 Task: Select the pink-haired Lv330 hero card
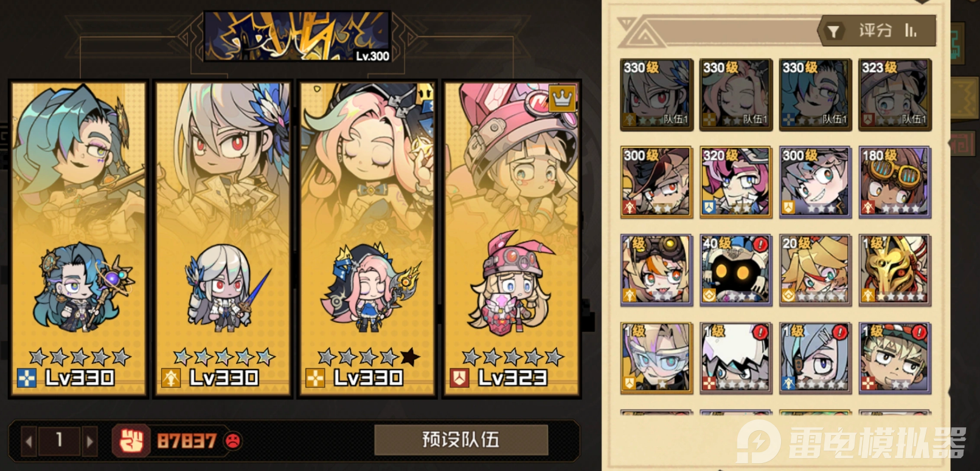367,239
